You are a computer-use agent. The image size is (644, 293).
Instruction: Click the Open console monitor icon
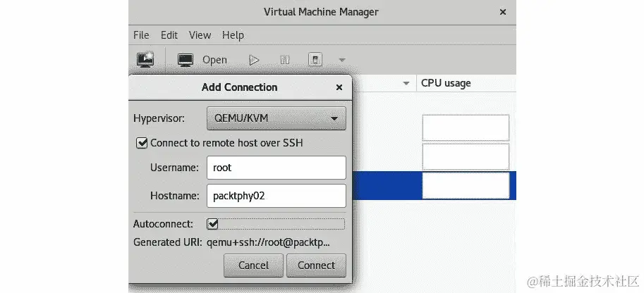186,60
